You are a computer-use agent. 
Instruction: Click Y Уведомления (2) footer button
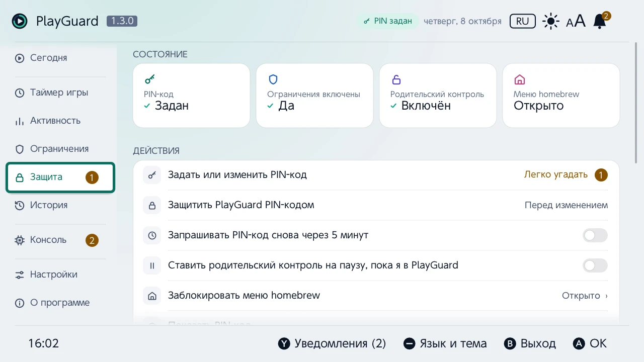332,343
